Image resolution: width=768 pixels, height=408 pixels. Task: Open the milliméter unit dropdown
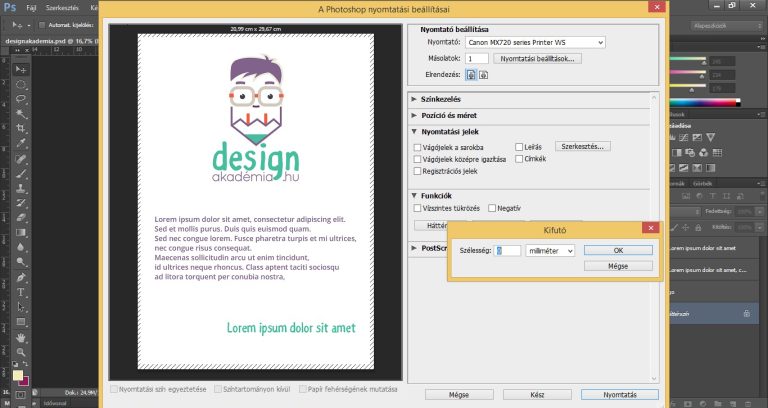click(x=550, y=251)
